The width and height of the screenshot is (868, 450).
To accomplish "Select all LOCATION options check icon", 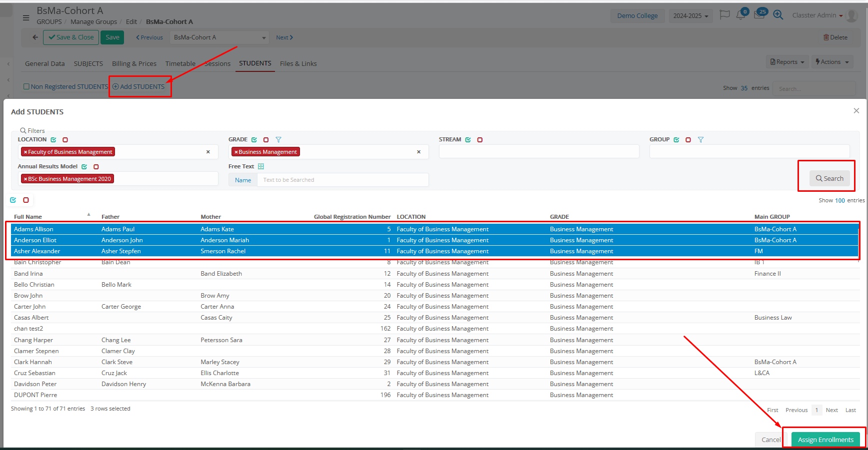I will tap(53, 140).
